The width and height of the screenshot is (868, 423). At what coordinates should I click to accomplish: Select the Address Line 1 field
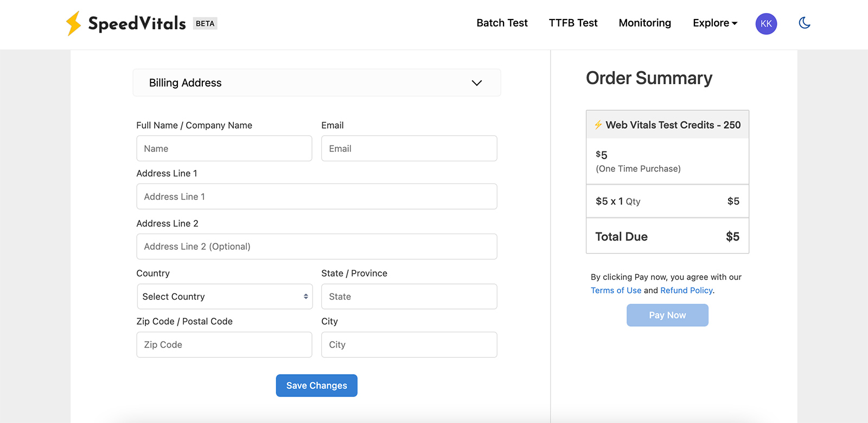[x=316, y=197]
